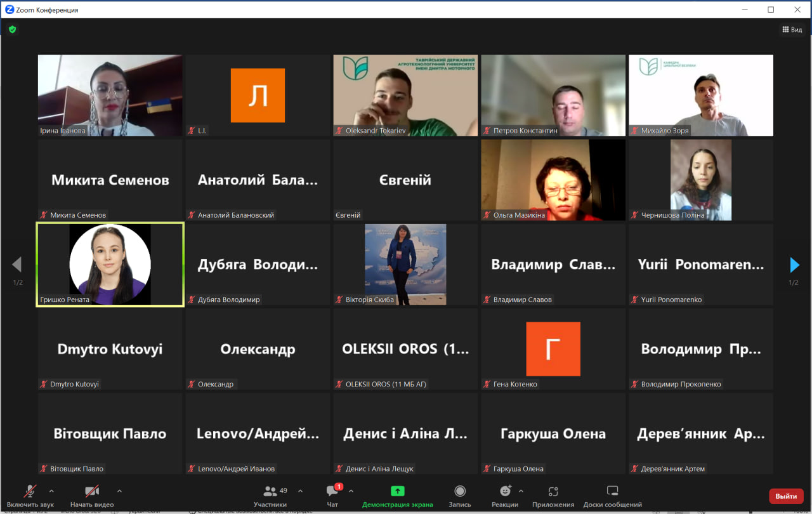
Task: Go to previous page with left arrow
Action: tap(17, 265)
